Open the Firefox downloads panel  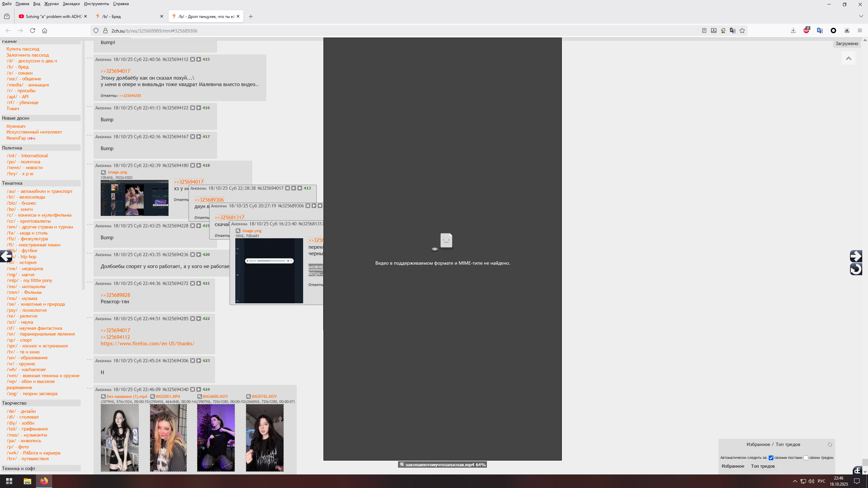793,30
